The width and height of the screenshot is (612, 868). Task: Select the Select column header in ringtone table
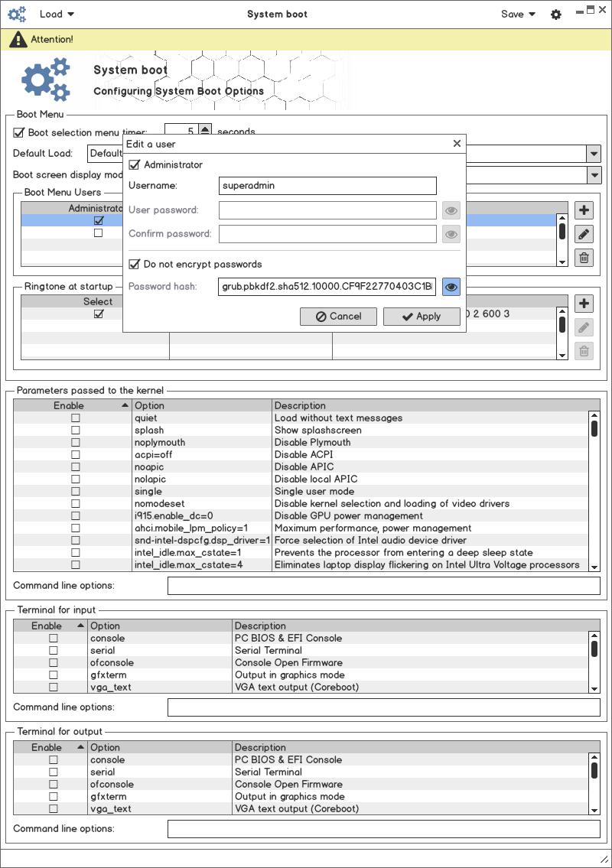pyautogui.click(x=97, y=301)
